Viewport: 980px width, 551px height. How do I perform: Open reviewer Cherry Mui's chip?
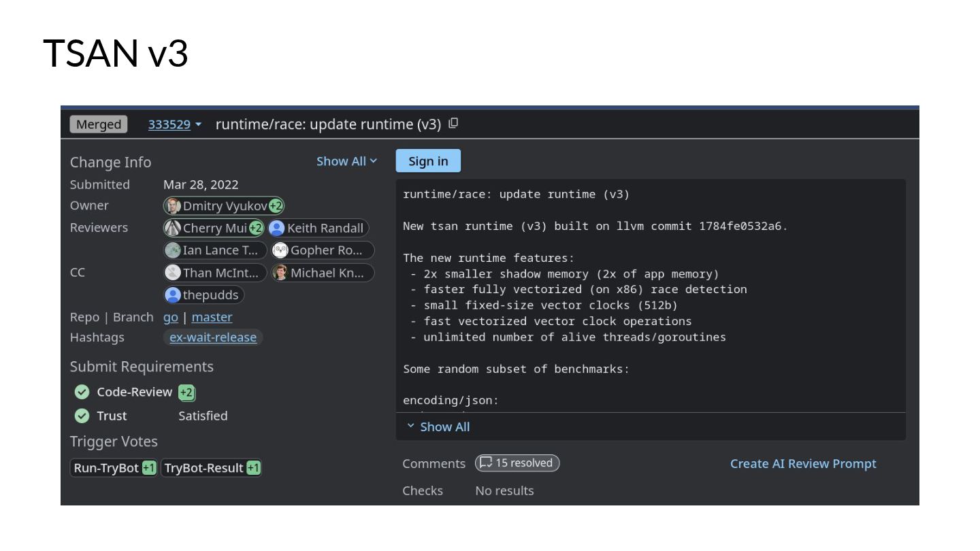214,228
